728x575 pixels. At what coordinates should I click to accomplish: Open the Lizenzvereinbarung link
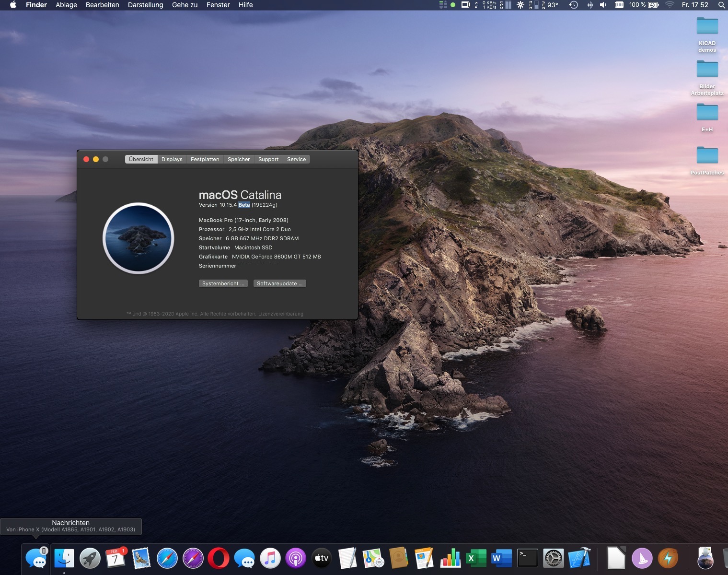coord(280,314)
